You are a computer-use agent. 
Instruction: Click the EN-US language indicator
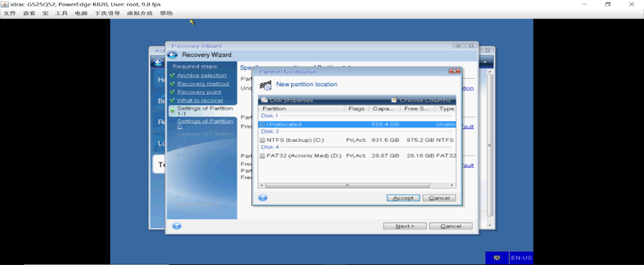[521, 258]
